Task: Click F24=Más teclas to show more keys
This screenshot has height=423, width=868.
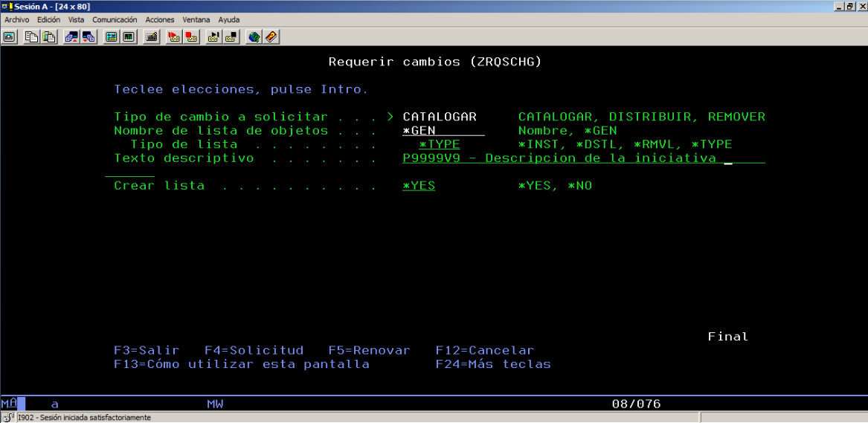Action: tap(492, 364)
